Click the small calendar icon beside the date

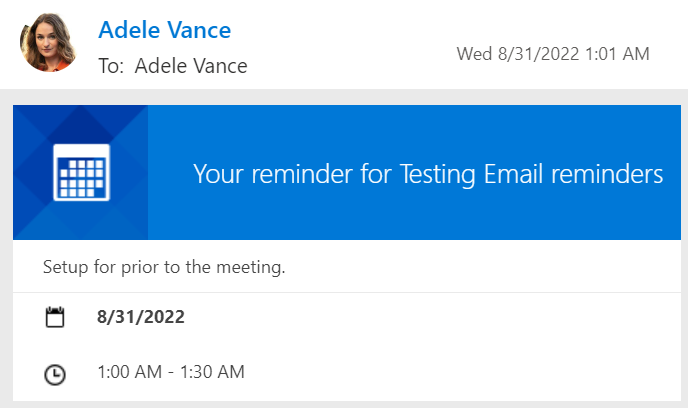[56, 318]
